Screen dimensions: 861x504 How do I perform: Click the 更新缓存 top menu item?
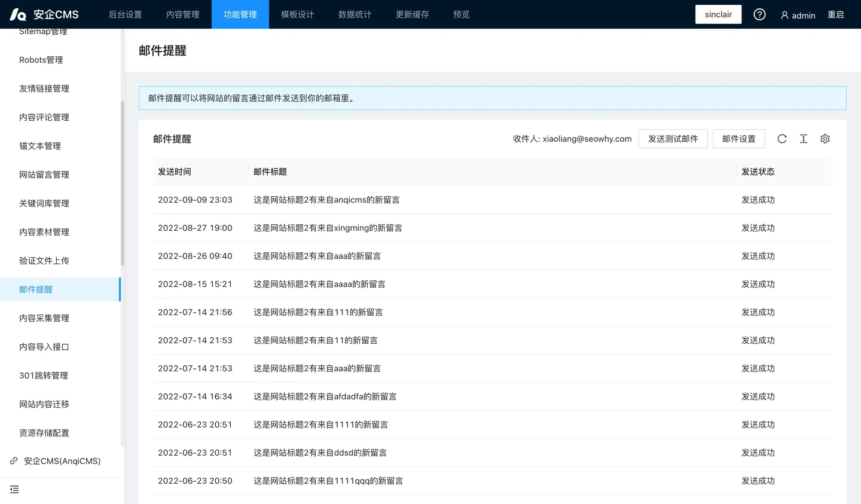point(413,14)
